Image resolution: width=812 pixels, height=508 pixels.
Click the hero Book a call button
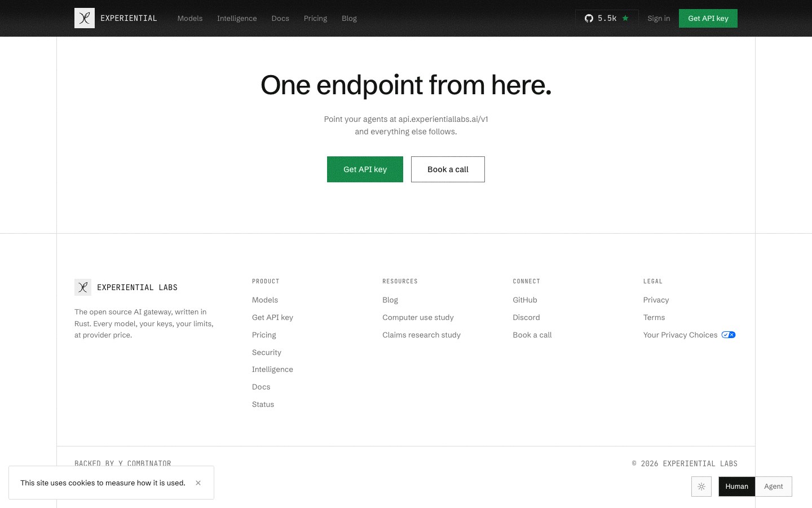tap(448, 169)
